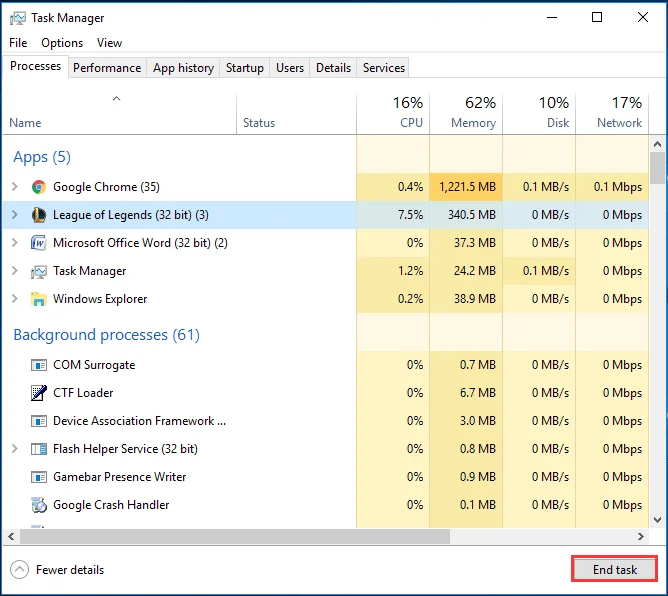Click the End task button
This screenshot has height=596, width=668.
[615, 570]
